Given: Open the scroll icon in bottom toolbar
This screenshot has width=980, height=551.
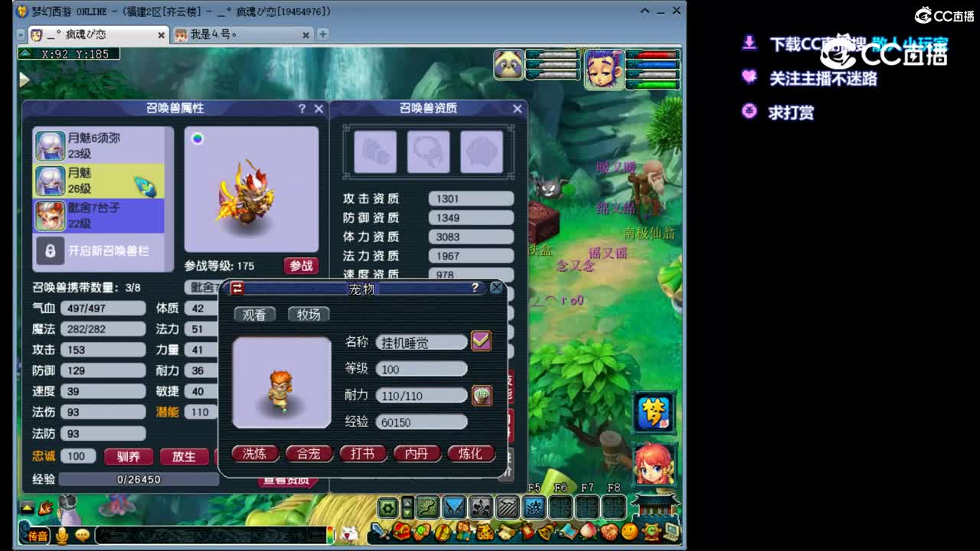Looking at the screenshot, I should click(x=506, y=531).
